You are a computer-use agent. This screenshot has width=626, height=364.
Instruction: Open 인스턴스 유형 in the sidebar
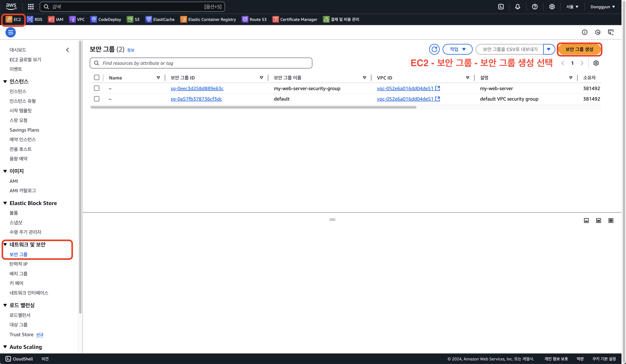(x=23, y=101)
